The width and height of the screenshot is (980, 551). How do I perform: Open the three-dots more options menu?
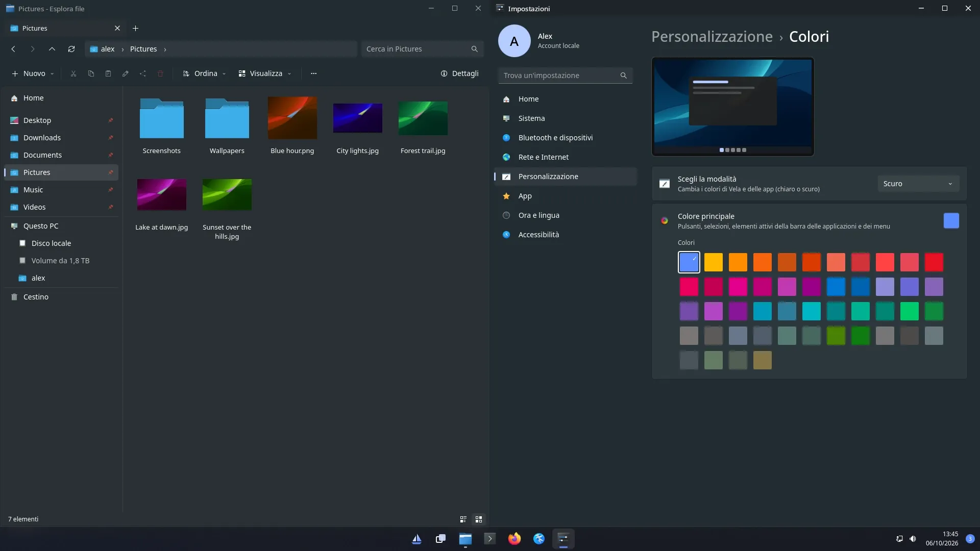tap(313, 73)
